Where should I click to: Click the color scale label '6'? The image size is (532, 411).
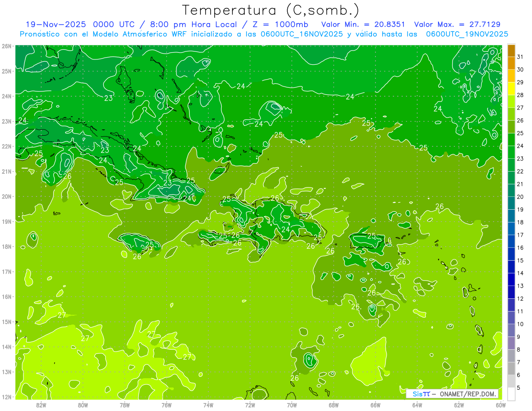pos(519,375)
